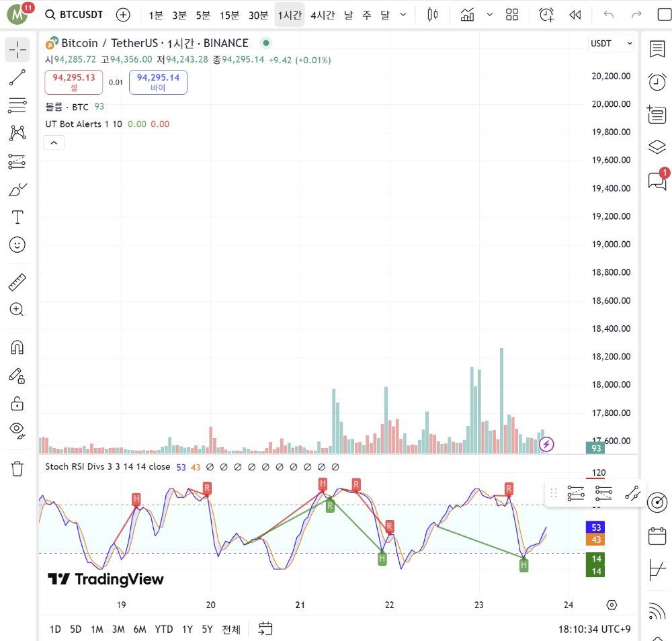Open the target hotlists icon
Screen dimensions: 672x641
[x=657, y=503]
